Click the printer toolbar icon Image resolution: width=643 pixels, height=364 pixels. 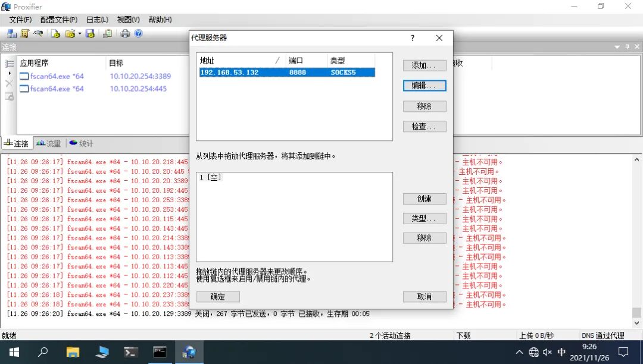pyautogui.click(x=125, y=33)
